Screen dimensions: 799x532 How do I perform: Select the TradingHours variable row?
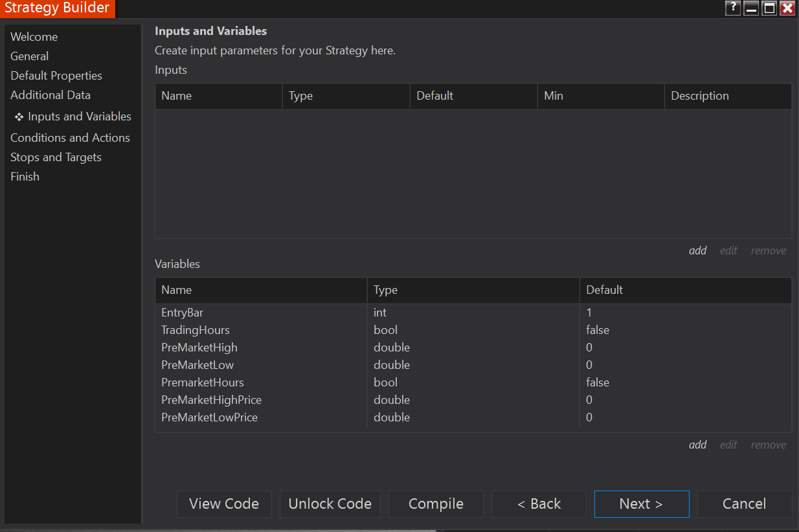[196, 330]
